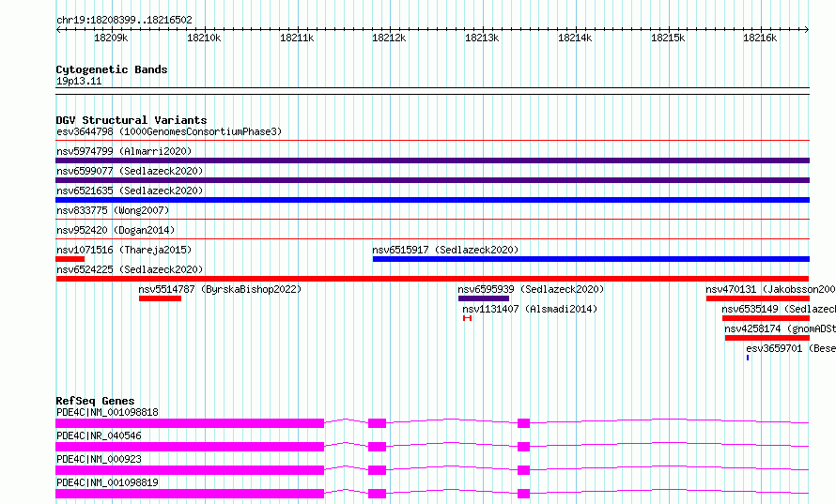This screenshot has width=836, height=504.
Task: Select the nsv6515917 blue variant bar
Action: pyautogui.click(x=591, y=259)
